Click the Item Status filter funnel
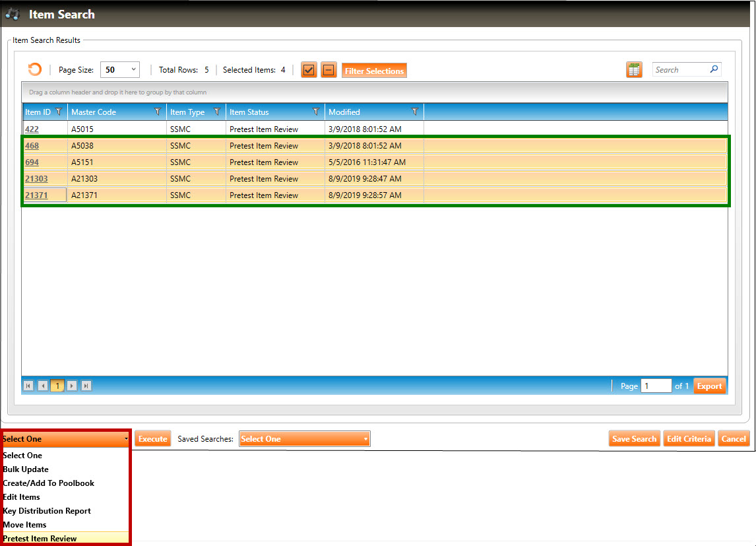The width and height of the screenshot is (756, 546). [316, 112]
